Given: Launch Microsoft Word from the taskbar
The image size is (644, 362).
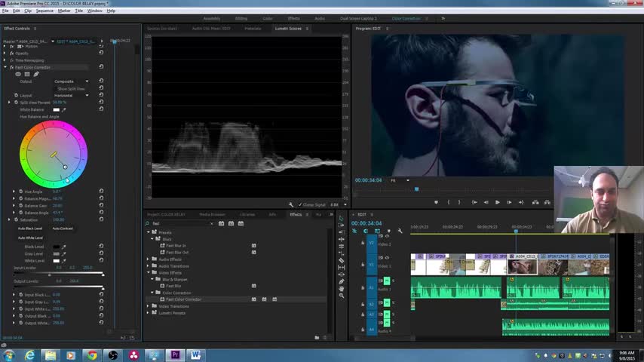Looking at the screenshot, I should coord(196,354).
